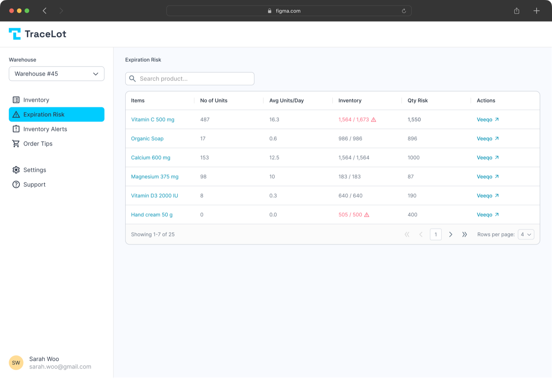This screenshot has width=552, height=392.
Task: Go to the next table page
Action: coord(451,234)
